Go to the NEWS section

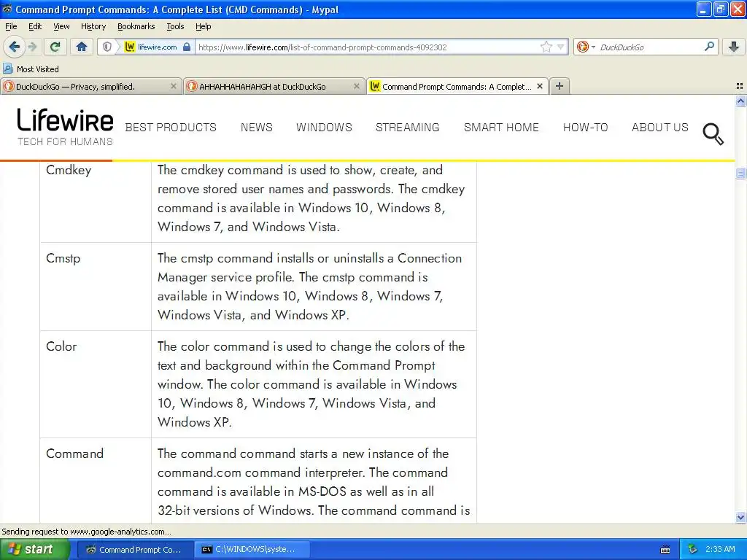click(256, 127)
